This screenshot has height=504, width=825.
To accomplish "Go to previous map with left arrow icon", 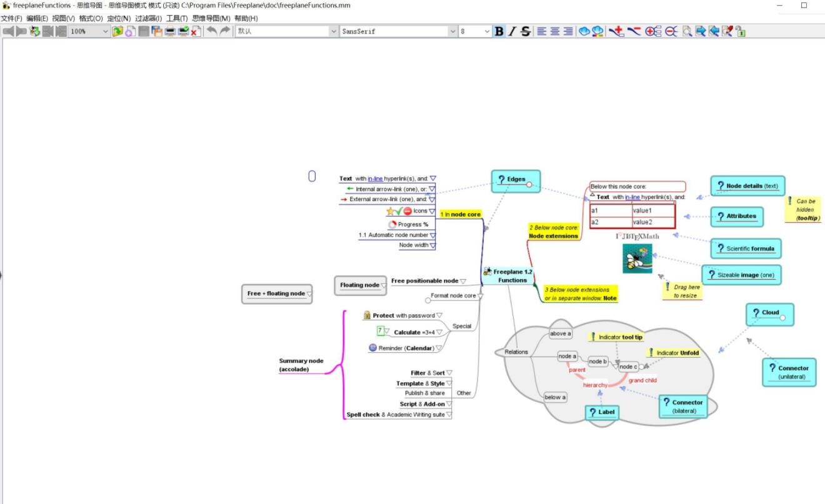I will point(8,31).
